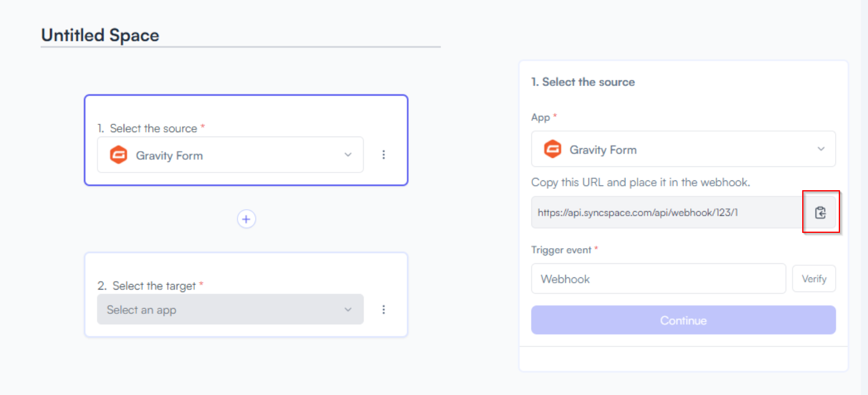Click the '1. Select the source' panel heading
Screen dimensions: 868x395
(583, 82)
